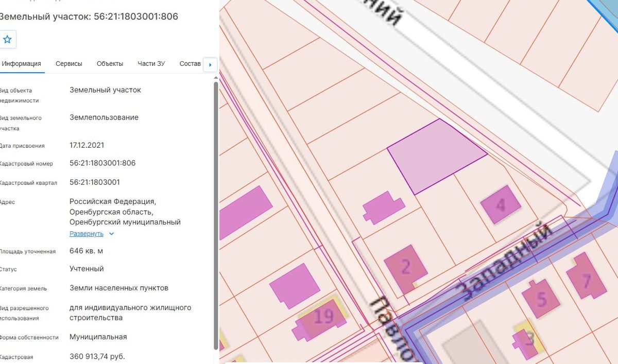
Task: Open the Информация tab
Action: (21, 64)
